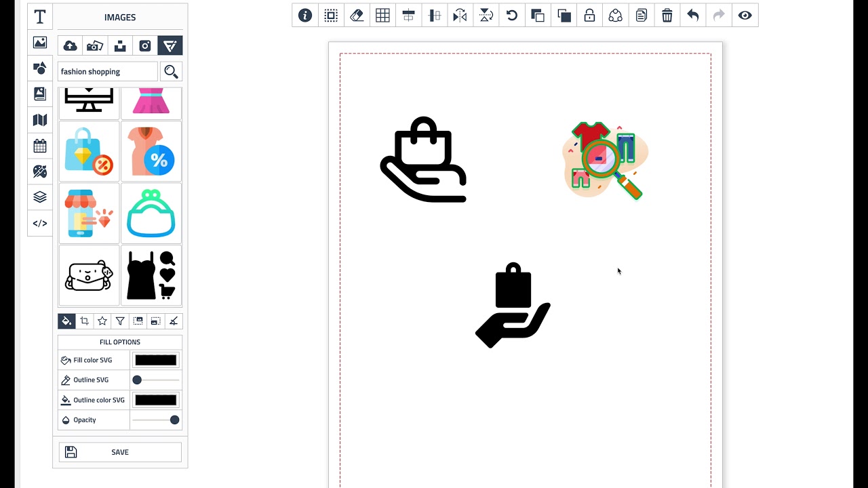Toggle the lock element padlock icon
The height and width of the screenshot is (488, 868).
pos(589,15)
